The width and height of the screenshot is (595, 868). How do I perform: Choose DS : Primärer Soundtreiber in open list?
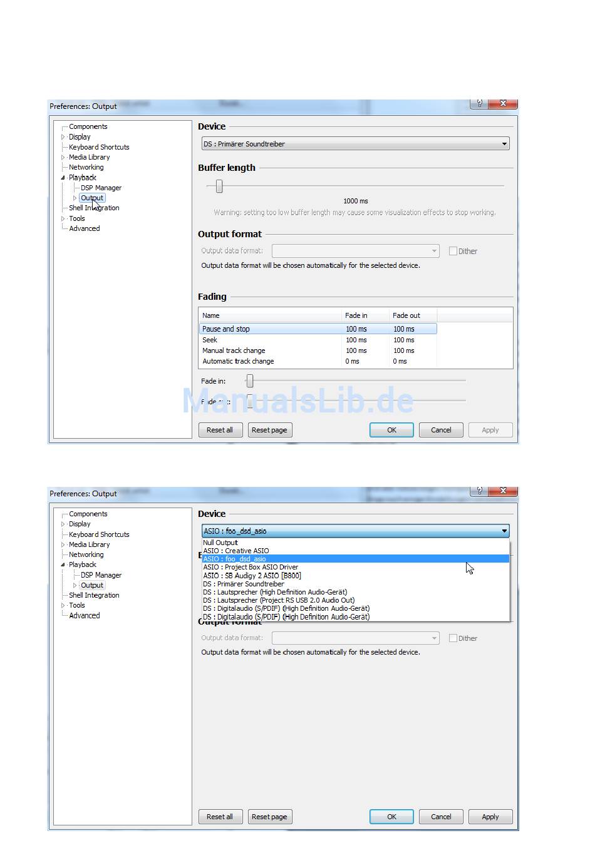coord(355,584)
